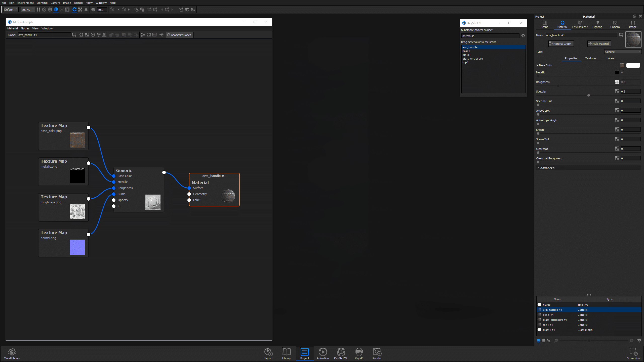This screenshot has height=362, width=644.
Task: Select the Pan camera arrows icon
Action: point(80,10)
